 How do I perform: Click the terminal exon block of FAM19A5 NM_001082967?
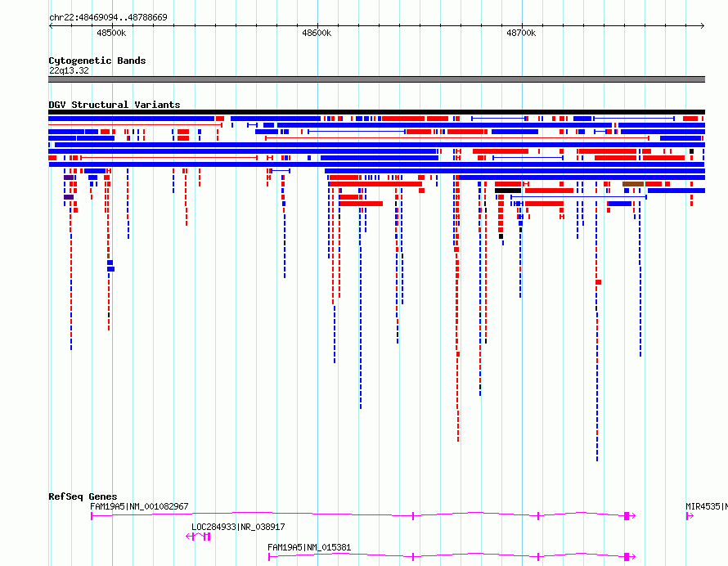pyautogui.click(x=627, y=515)
